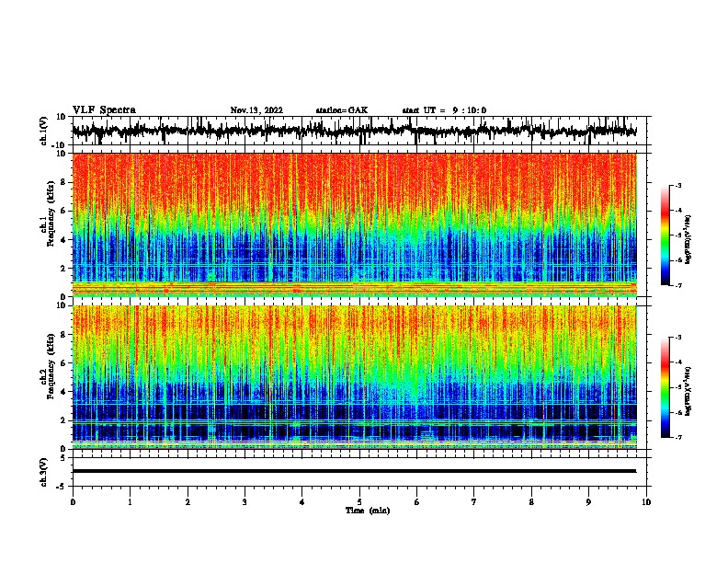This screenshot has height=563, width=728.
Task: Click the ch.2 spectrogram color scale bar
Action: (665, 387)
